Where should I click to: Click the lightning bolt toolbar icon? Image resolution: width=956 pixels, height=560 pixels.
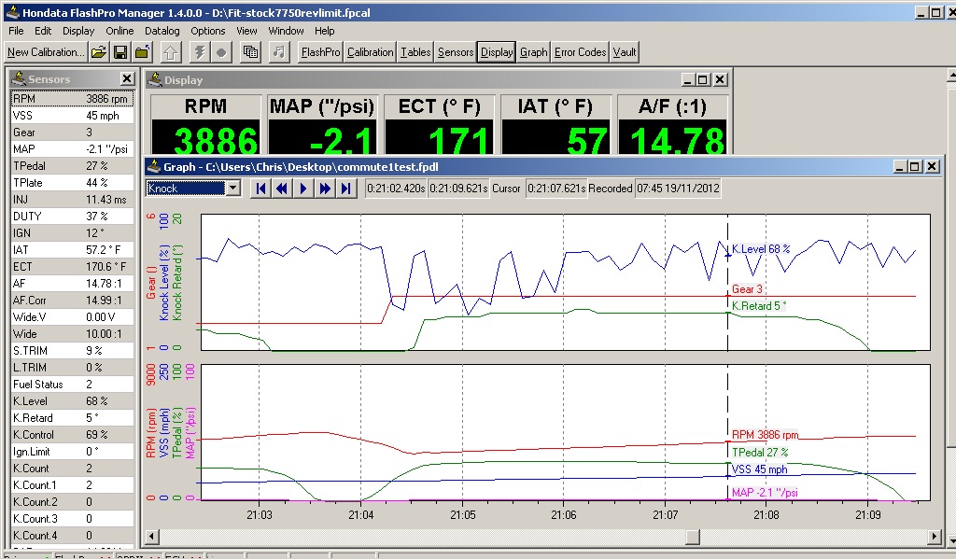click(x=200, y=52)
